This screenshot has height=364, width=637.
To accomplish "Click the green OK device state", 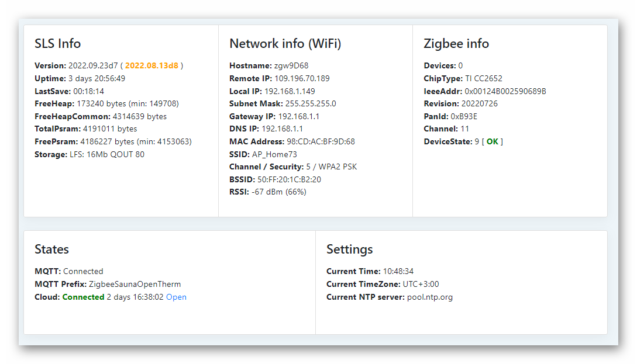I will tap(493, 141).
